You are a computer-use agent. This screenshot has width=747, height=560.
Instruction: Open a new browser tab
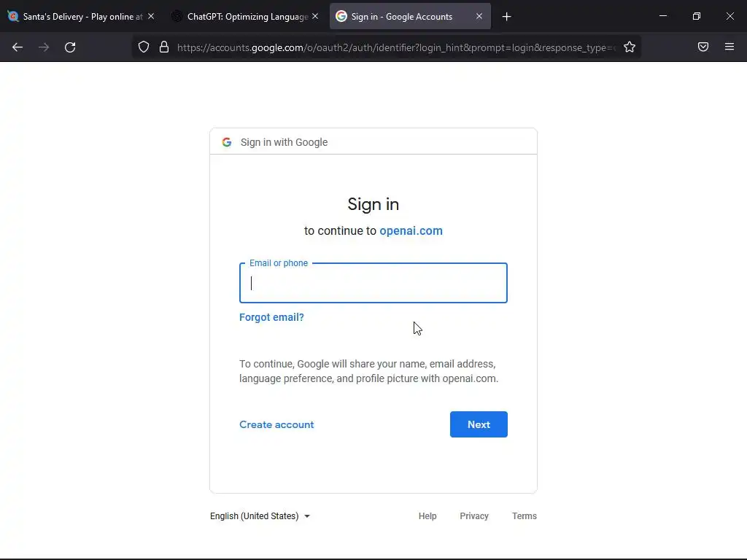tap(506, 17)
